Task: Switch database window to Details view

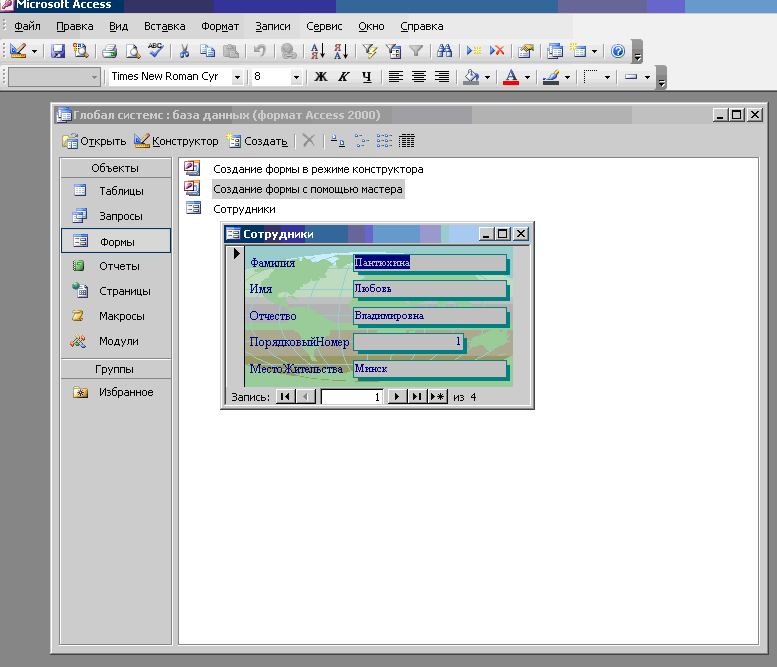Action: (x=407, y=141)
